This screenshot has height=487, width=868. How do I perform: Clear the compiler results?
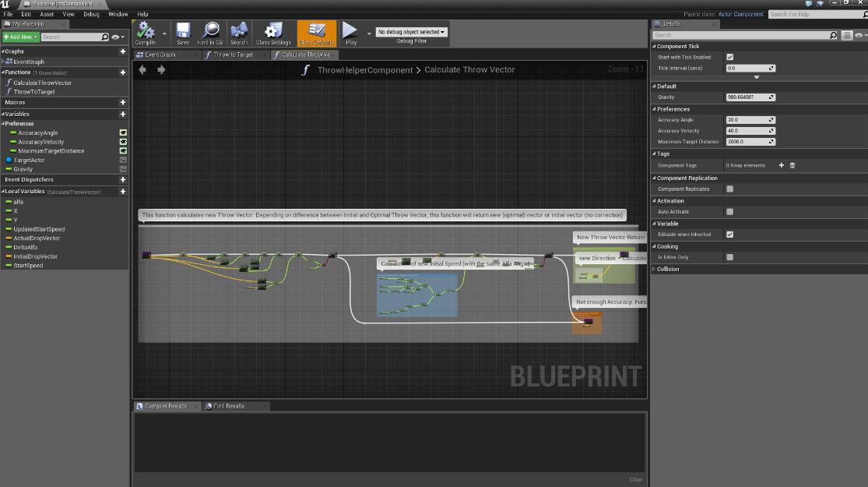635,479
